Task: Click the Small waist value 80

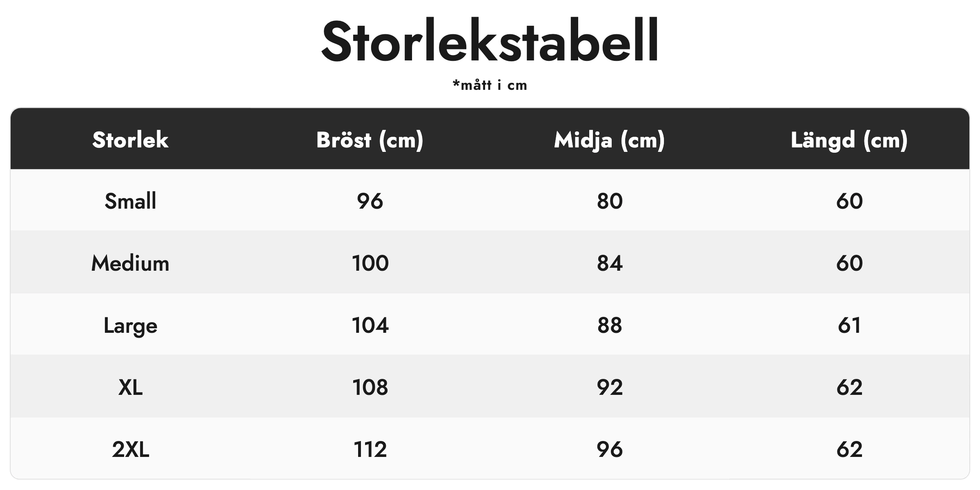Action: point(610,201)
